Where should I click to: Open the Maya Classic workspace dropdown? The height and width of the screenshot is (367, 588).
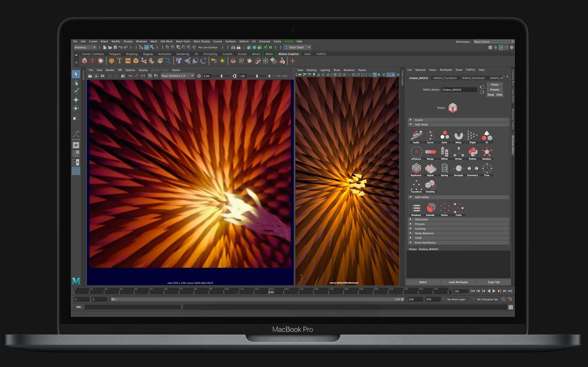pos(493,41)
